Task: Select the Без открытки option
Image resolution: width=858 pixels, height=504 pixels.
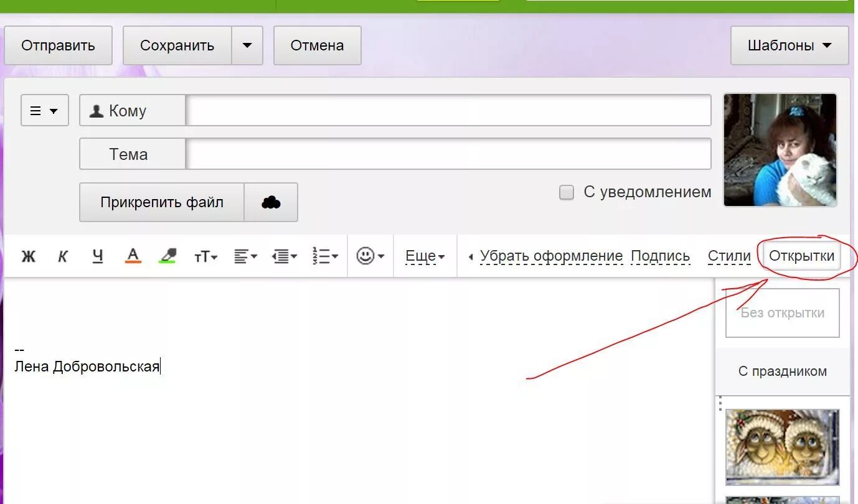Action: click(x=783, y=313)
